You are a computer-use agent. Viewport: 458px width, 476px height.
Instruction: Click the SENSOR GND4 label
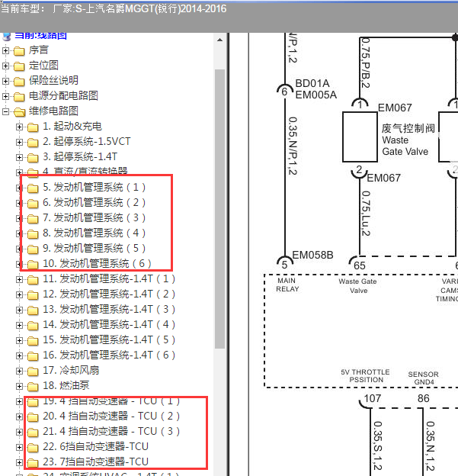(x=424, y=378)
